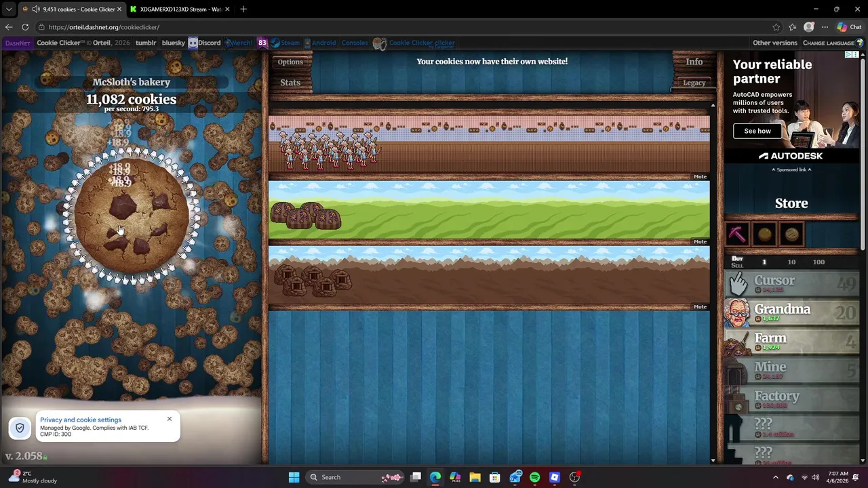This screenshot has width=868, height=488.
Task: Select the first locked ??? building
Action: tap(791, 428)
